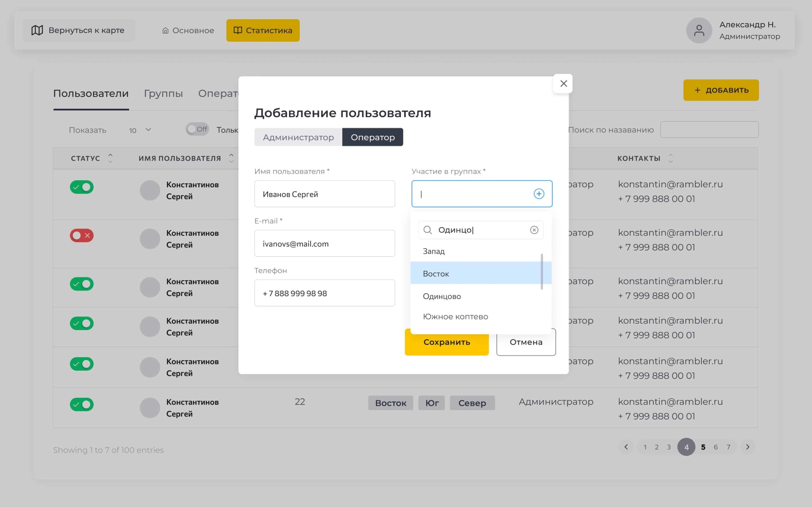This screenshot has width=812, height=507.
Task: Click the user avatar icon for Александр Н.
Action: (699, 30)
